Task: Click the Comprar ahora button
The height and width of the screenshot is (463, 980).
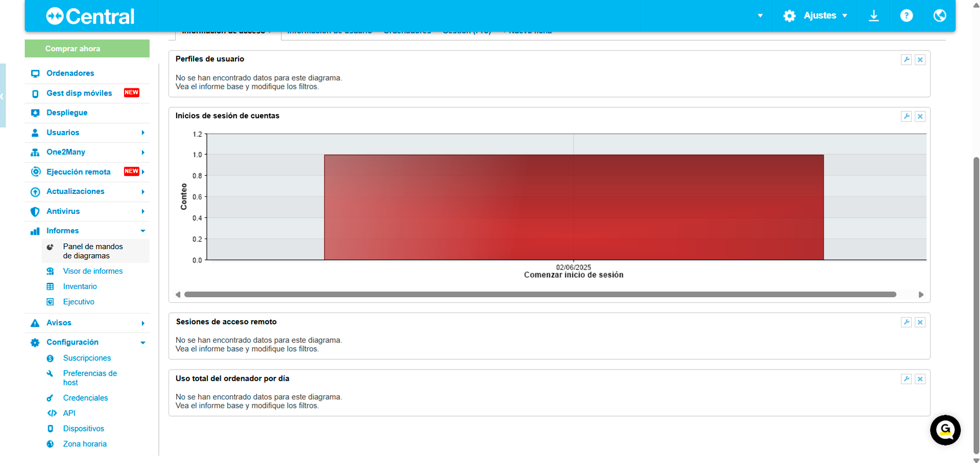Action: (87, 48)
